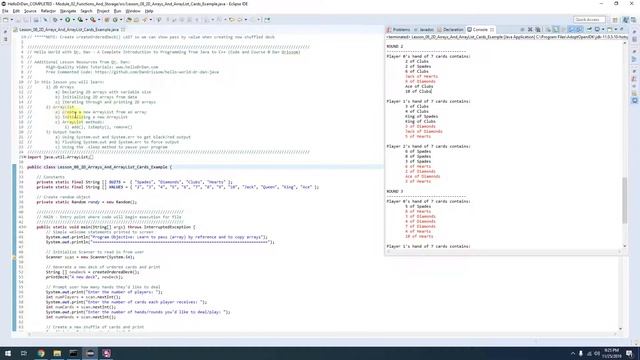The image size is (640, 360).
Task: Toggle Show Console When Standard Error Changes
Action: [x=579, y=29]
